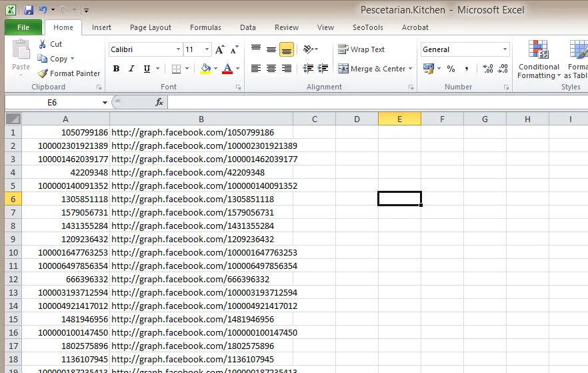Activate the Format Painter brush
This screenshot has height=373, width=588.
pos(69,73)
